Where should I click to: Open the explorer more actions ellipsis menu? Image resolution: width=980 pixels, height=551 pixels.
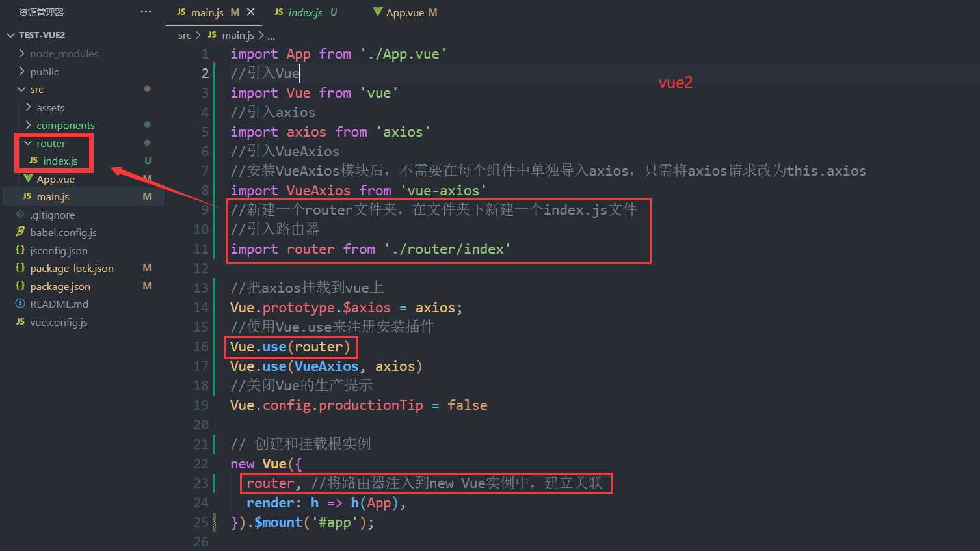(146, 12)
